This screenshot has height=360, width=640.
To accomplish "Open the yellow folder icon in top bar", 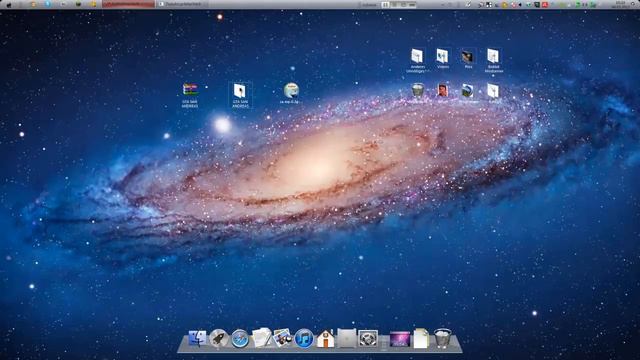I will (x=93, y=4).
